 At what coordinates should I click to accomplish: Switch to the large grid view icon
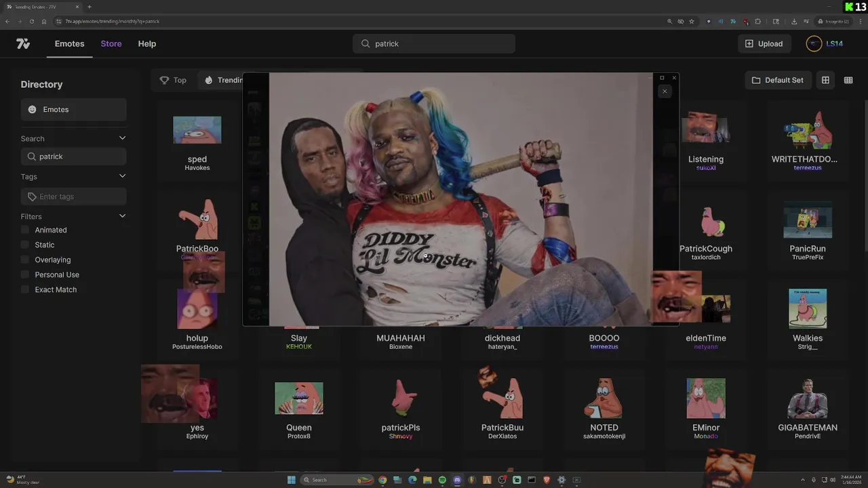tap(825, 80)
